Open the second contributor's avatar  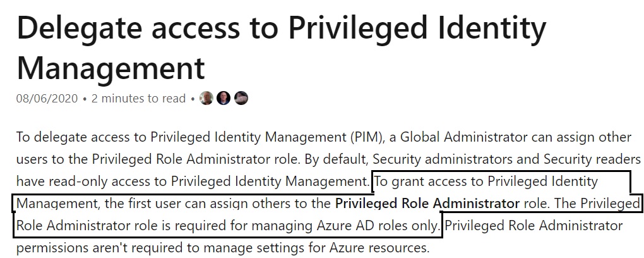pyautogui.click(x=224, y=99)
